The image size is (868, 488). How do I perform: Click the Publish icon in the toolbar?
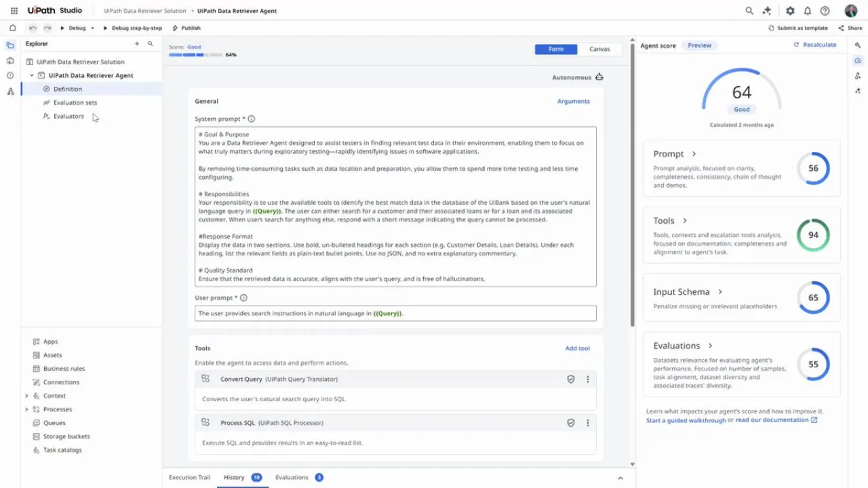176,28
